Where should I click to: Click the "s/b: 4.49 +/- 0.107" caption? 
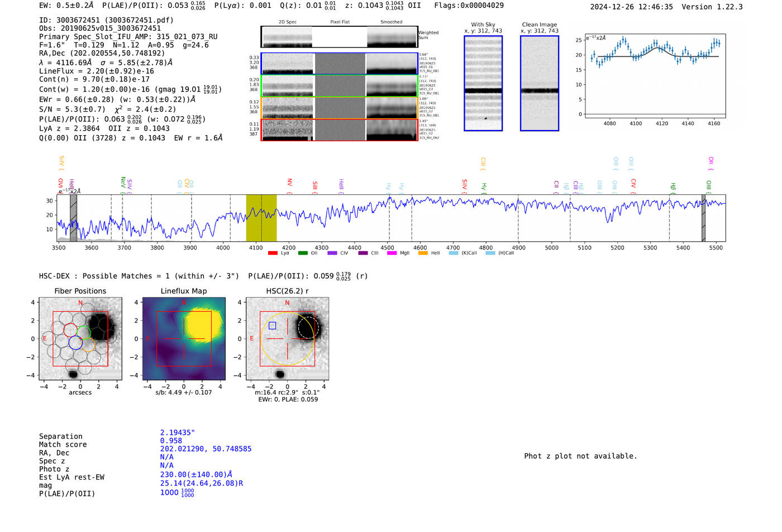pos(184,392)
